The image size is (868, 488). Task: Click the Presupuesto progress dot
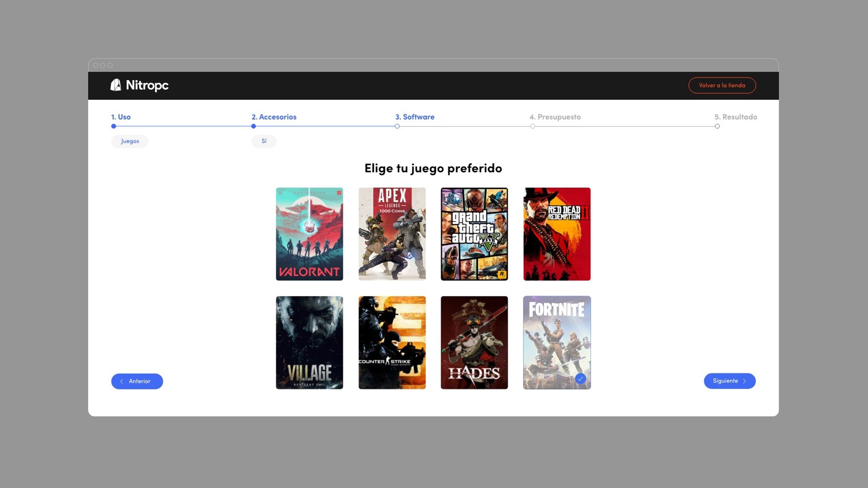coord(533,127)
